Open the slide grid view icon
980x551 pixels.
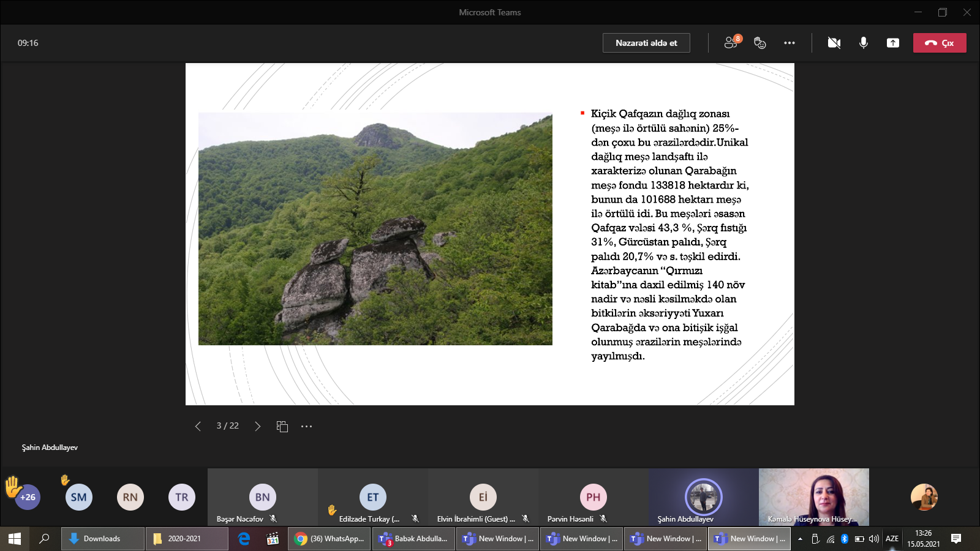point(282,426)
